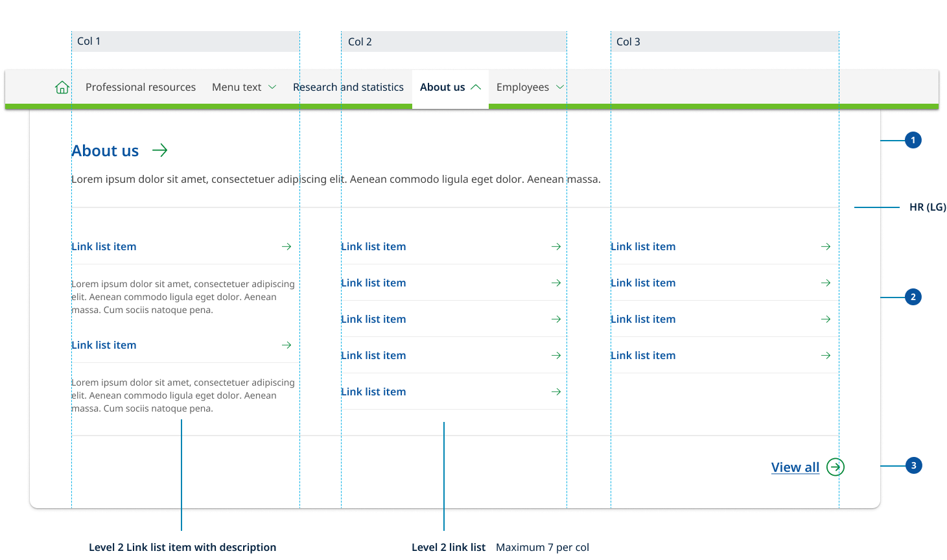Open the Menu text navigation item
947x560 pixels.
[237, 87]
